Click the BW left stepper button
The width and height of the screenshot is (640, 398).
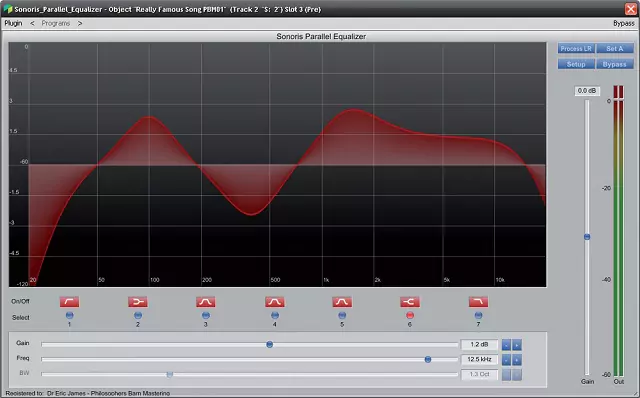click(506, 374)
